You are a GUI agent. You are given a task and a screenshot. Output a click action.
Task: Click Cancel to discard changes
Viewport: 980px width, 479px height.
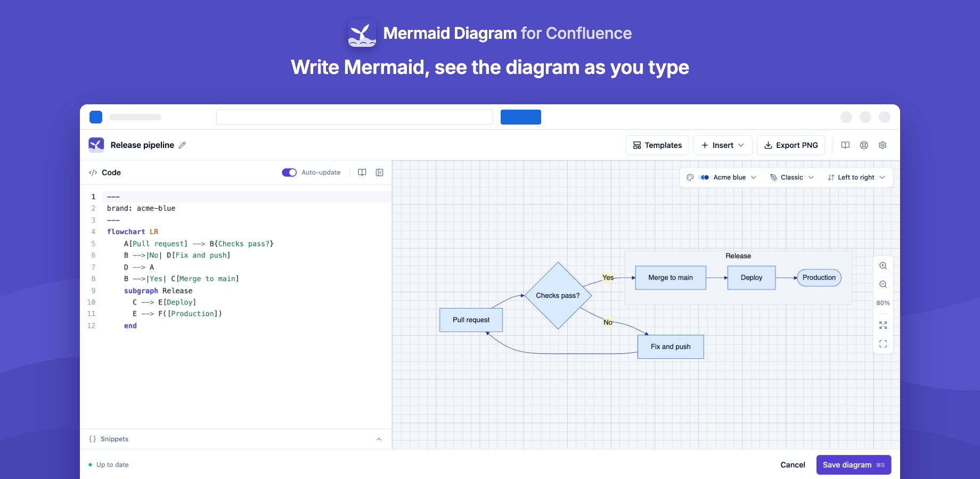(x=793, y=465)
